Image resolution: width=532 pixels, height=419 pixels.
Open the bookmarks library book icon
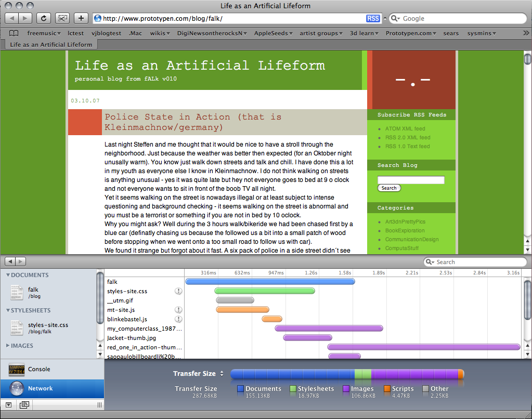(x=14, y=33)
